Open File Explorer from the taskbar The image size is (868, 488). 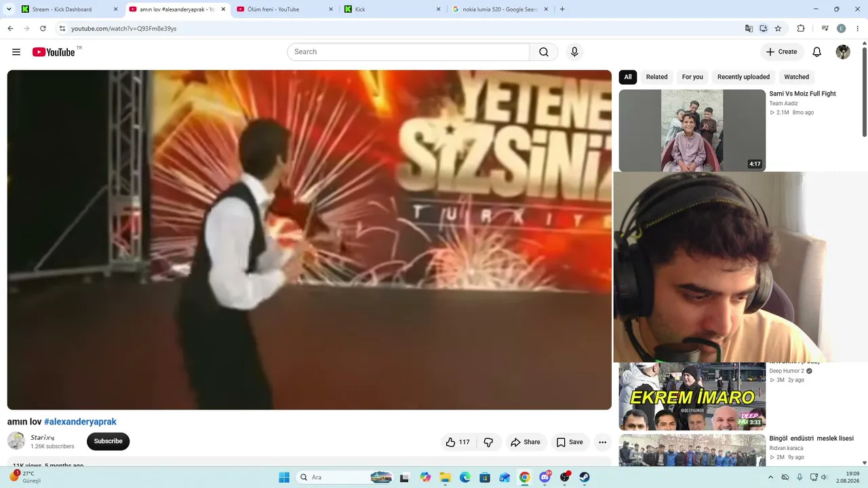(x=445, y=477)
